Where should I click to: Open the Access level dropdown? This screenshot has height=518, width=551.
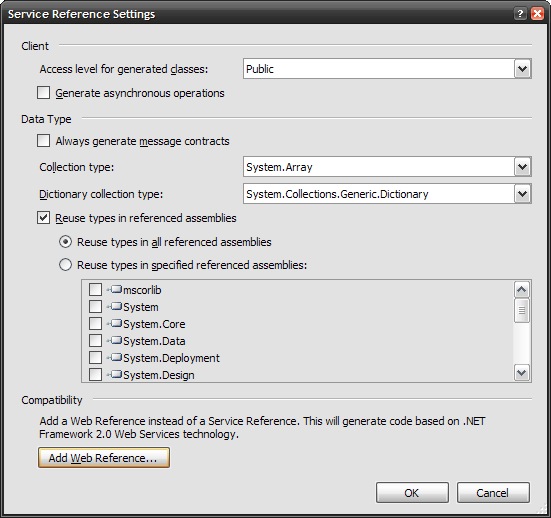(x=523, y=69)
